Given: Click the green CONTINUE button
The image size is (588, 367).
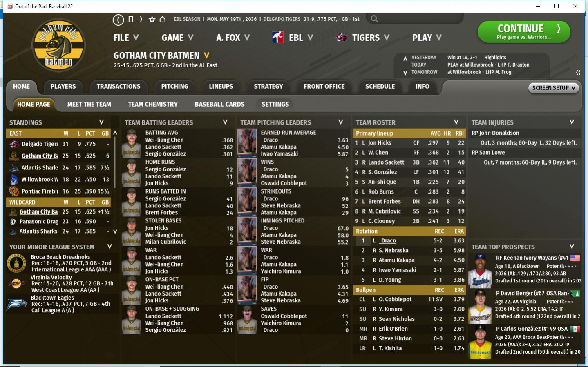Looking at the screenshot, I should click(x=524, y=32).
